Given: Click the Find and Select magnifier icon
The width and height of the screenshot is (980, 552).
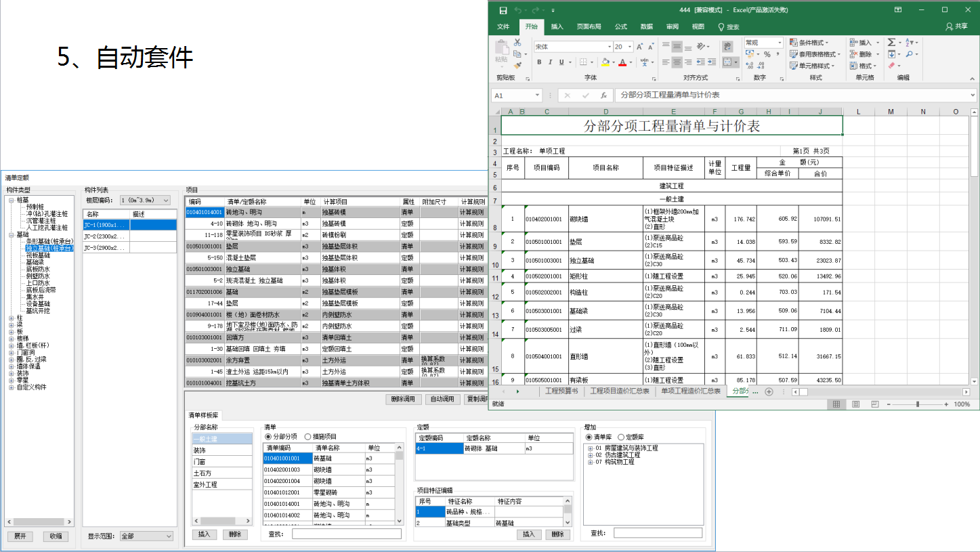Looking at the screenshot, I should pos(909,54).
